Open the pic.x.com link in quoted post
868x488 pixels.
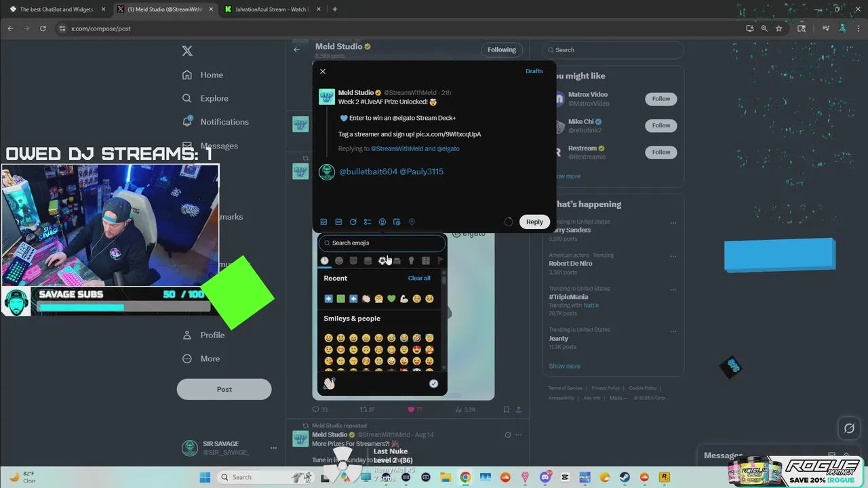[448, 134]
